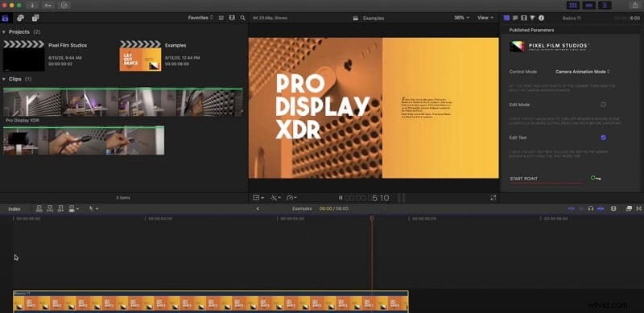Viewport: 644px width, 313px height.
Task: Open the generator inspector funnel icon
Action: (532, 18)
